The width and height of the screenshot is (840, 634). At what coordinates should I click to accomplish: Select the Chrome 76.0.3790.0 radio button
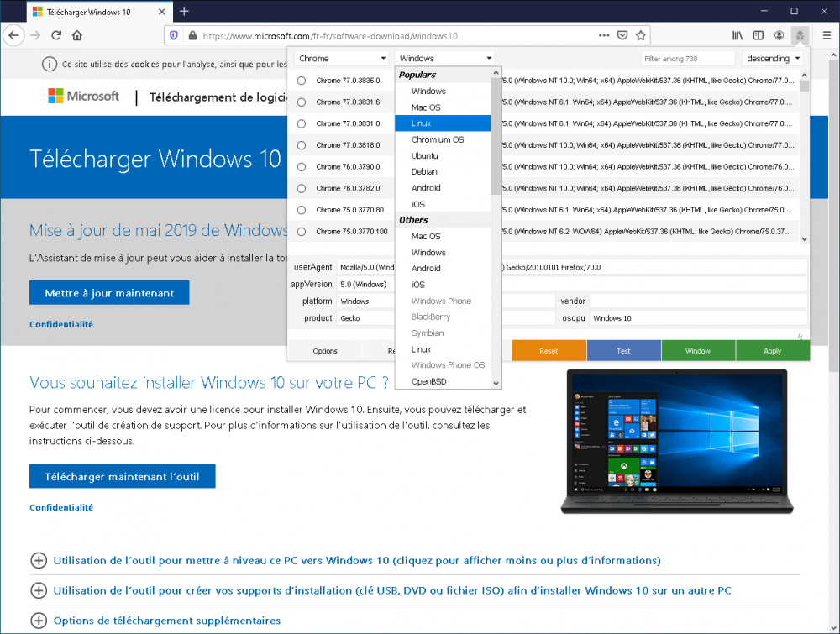pos(302,167)
